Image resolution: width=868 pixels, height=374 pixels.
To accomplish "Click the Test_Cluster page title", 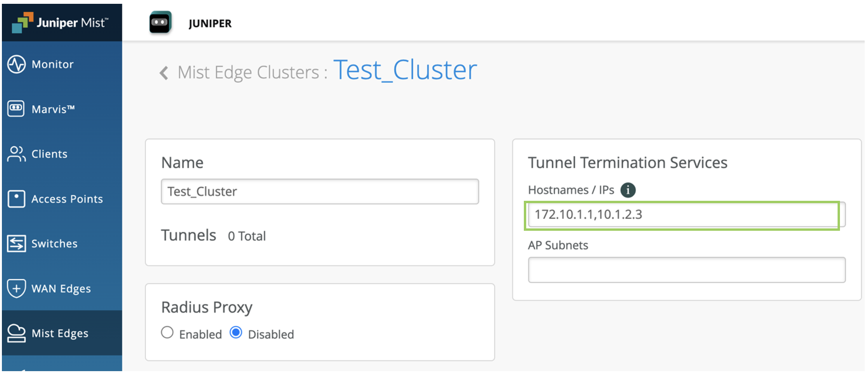I will tap(405, 70).
